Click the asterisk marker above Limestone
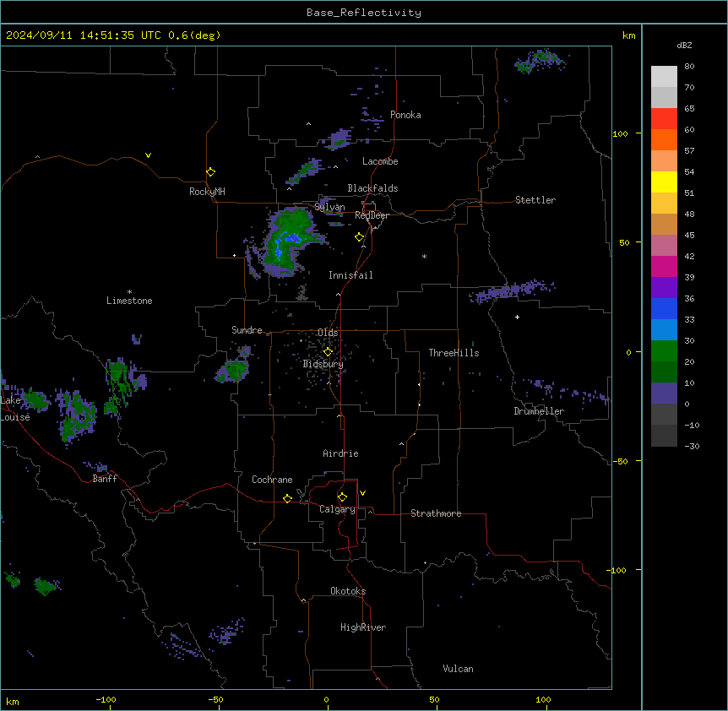The width and height of the screenshot is (728, 711). (x=129, y=292)
